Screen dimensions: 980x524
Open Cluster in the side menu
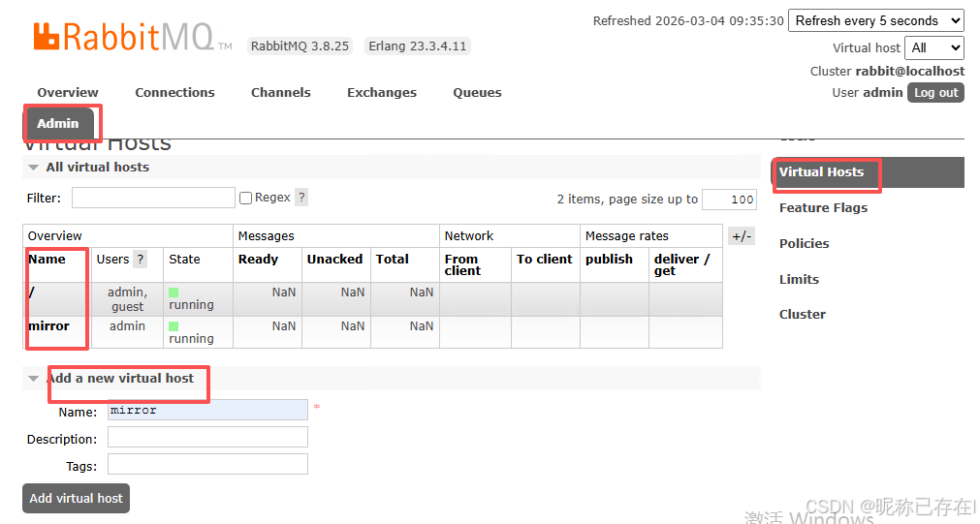(802, 314)
